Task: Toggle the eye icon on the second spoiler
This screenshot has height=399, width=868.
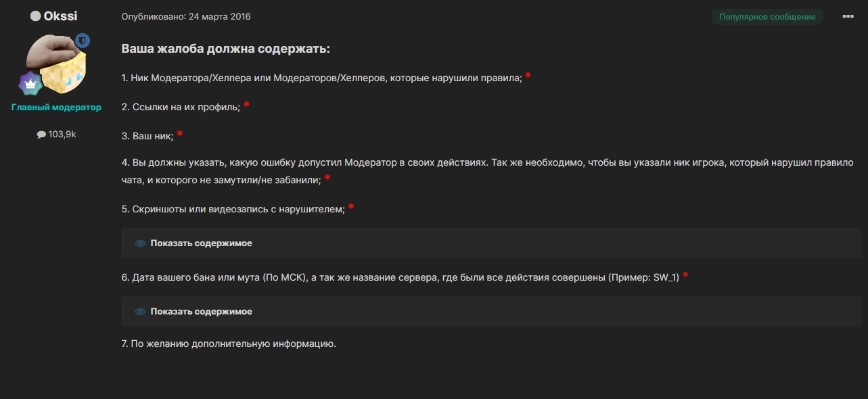Action: 140,312
